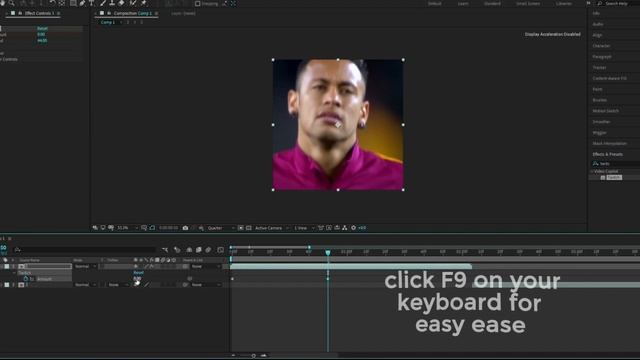The image size is (640, 360).
Task: Collapse the Twitch effect in timeline
Action: click(15, 273)
